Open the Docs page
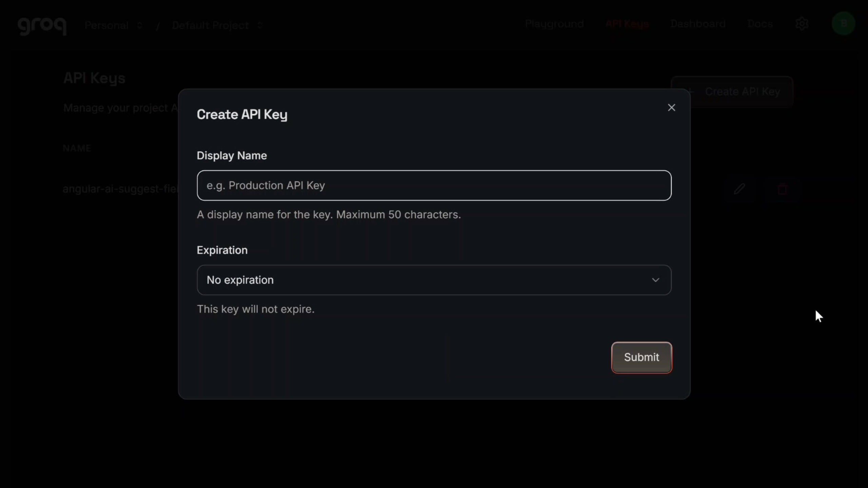 pos(760,24)
